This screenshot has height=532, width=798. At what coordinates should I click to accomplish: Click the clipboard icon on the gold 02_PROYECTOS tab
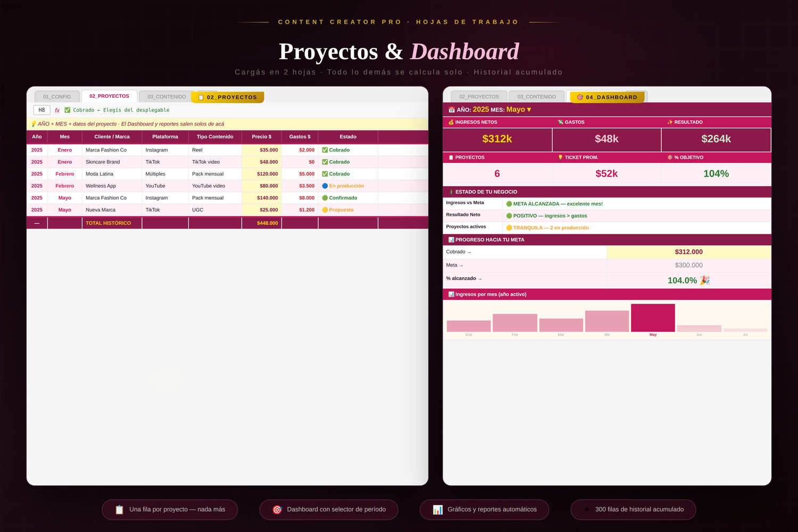(201, 97)
